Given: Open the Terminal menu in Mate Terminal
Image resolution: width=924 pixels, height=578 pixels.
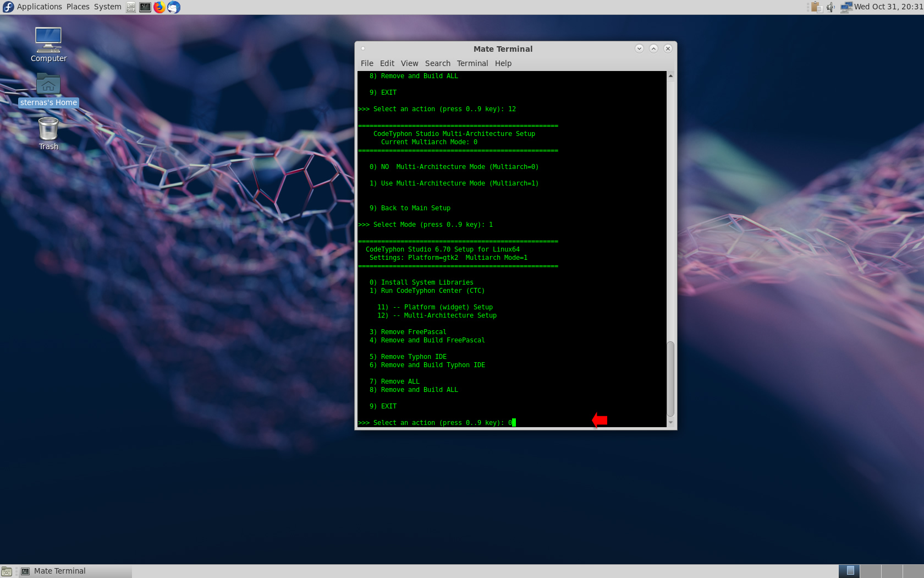Looking at the screenshot, I should point(472,63).
